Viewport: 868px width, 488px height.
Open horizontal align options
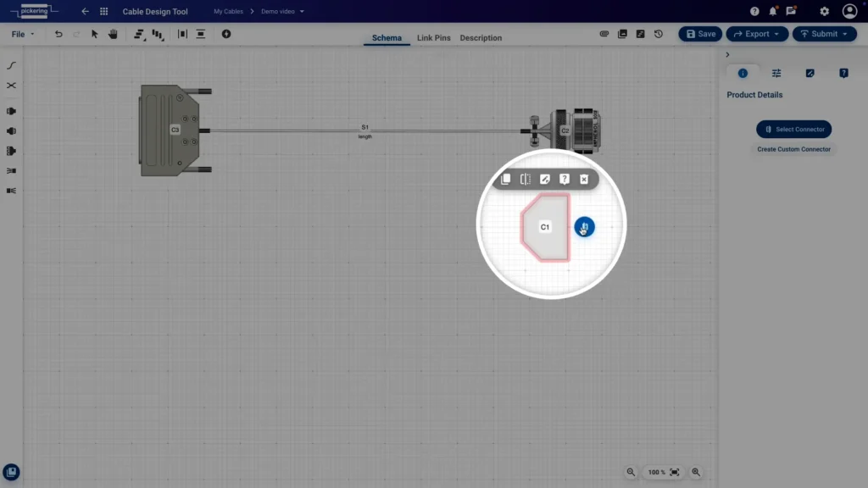(x=139, y=34)
